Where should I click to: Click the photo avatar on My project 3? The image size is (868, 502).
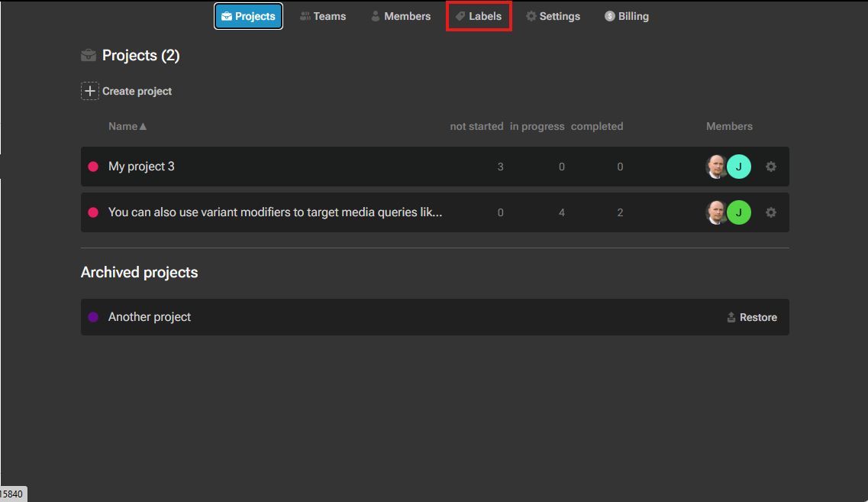(716, 167)
